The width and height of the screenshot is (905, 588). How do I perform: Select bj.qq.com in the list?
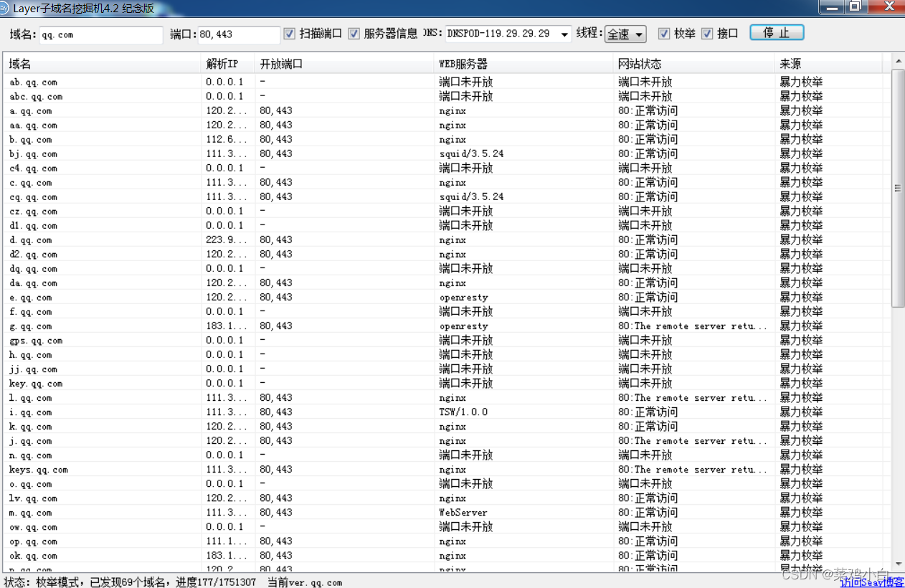point(33,154)
